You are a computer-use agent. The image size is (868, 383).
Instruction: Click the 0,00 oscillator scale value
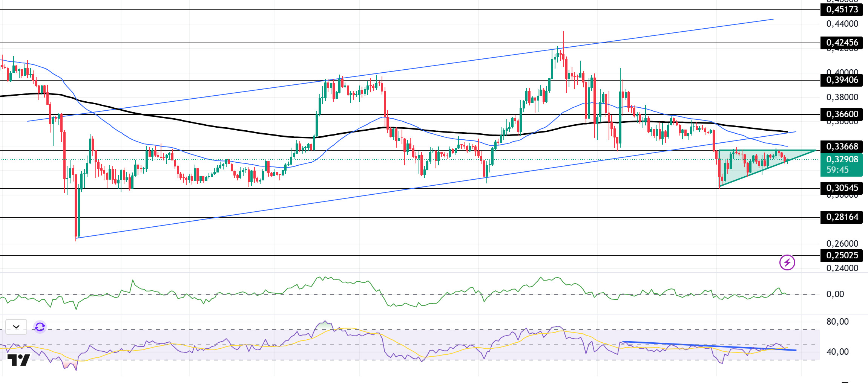click(835, 294)
